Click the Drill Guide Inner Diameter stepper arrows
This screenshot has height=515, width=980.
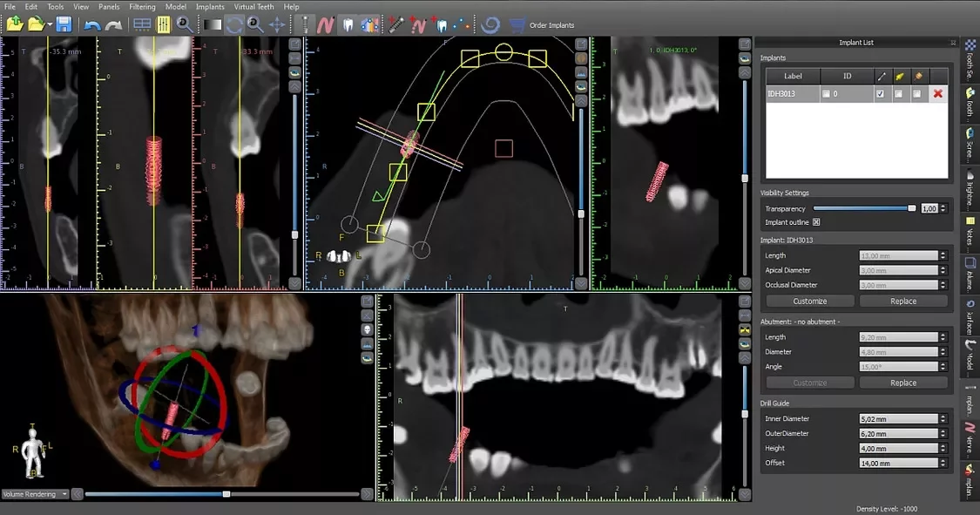[943, 418]
